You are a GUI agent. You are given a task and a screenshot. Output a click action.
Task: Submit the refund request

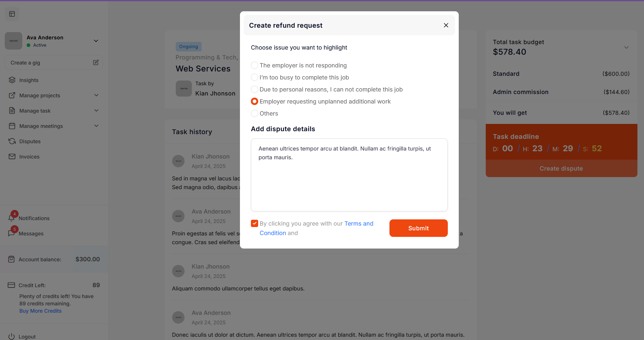(418, 228)
